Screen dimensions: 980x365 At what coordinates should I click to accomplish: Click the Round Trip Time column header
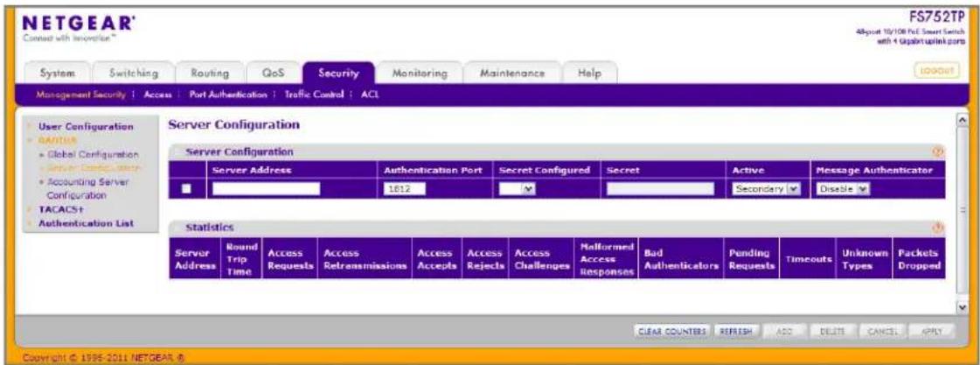(x=242, y=258)
